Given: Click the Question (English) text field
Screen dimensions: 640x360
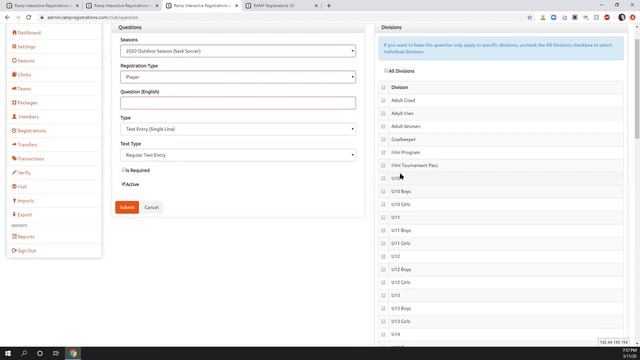Looking at the screenshot, I should tap(238, 103).
